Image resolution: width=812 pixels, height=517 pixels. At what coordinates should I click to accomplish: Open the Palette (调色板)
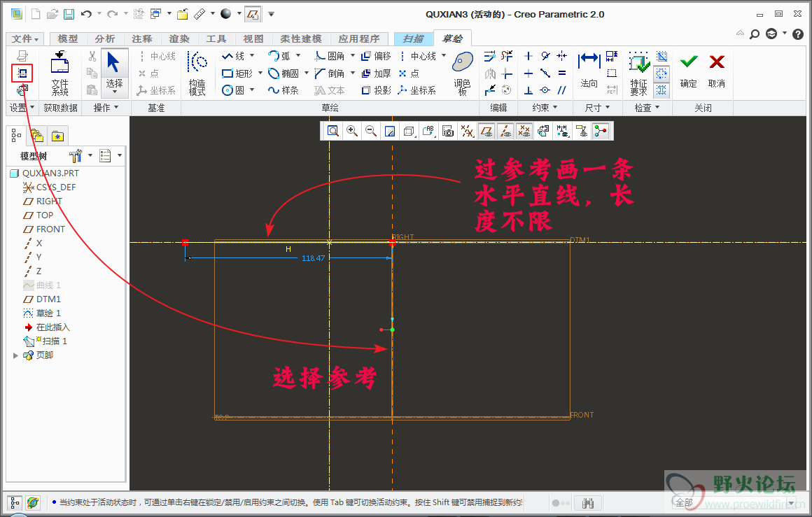(x=462, y=73)
